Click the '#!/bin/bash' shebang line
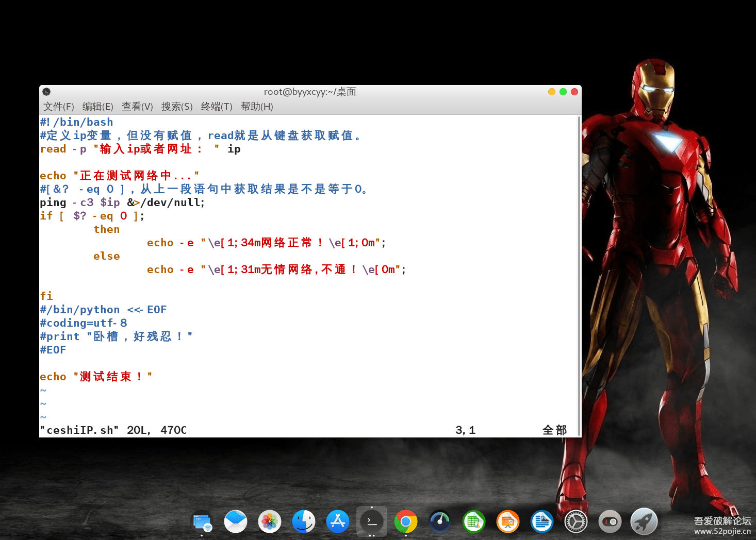 click(x=76, y=122)
